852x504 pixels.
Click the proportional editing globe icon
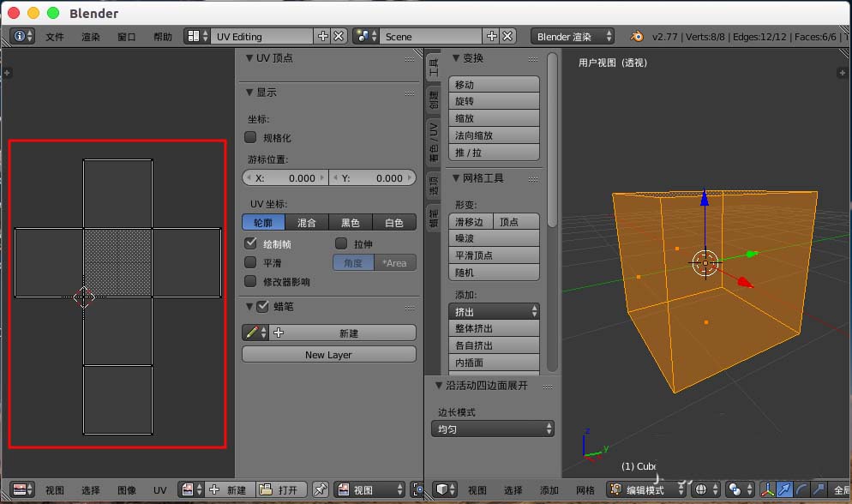[x=700, y=489]
